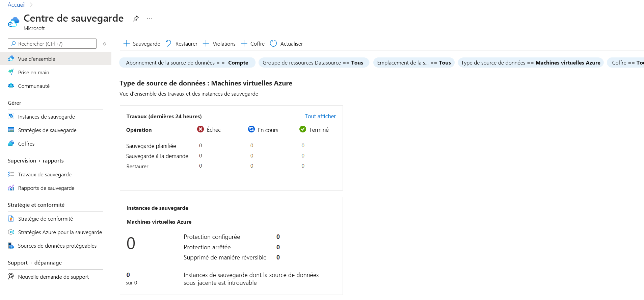This screenshot has height=300, width=644.
Task: Click Terminé count for Restaurer row
Action: tap(303, 166)
